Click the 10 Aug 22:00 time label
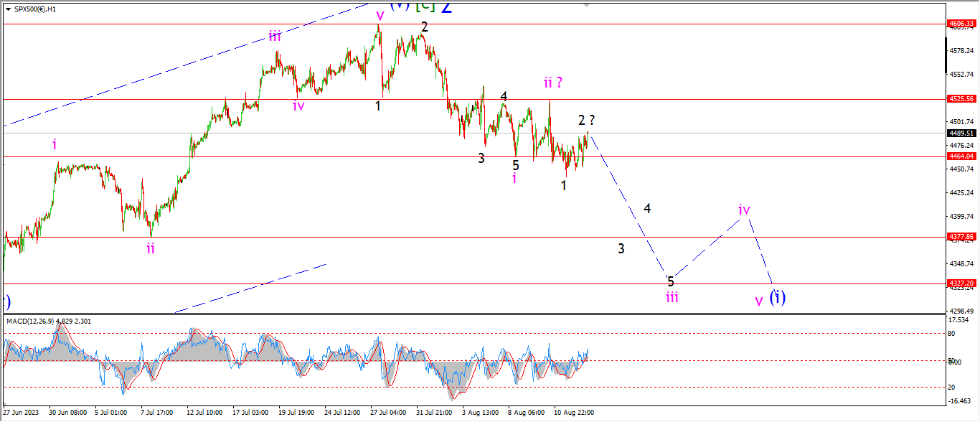Image resolution: width=980 pixels, height=422 pixels. 575,413
